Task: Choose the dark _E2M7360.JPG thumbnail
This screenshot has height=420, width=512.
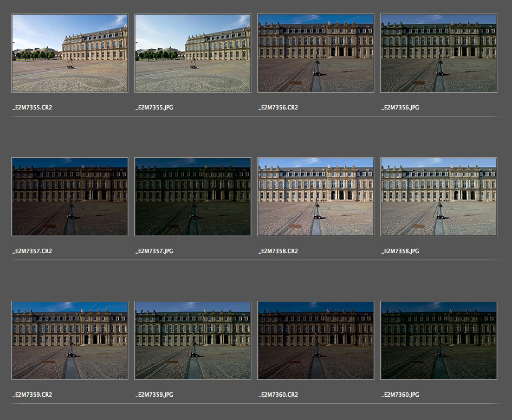Action: [x=439, y=340]
